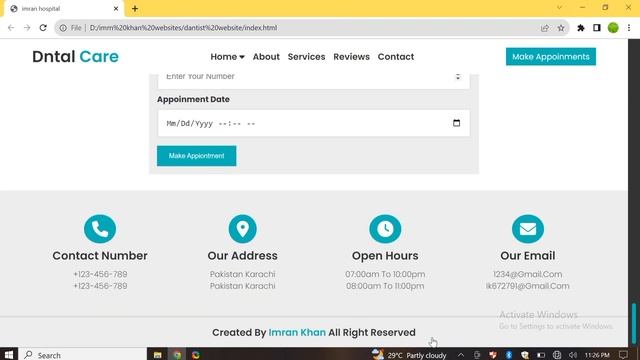The image size is (640, 360).
Task: Open the weather widget showing 29°C Partly cloudy
Action: click(x=409, y=355)
